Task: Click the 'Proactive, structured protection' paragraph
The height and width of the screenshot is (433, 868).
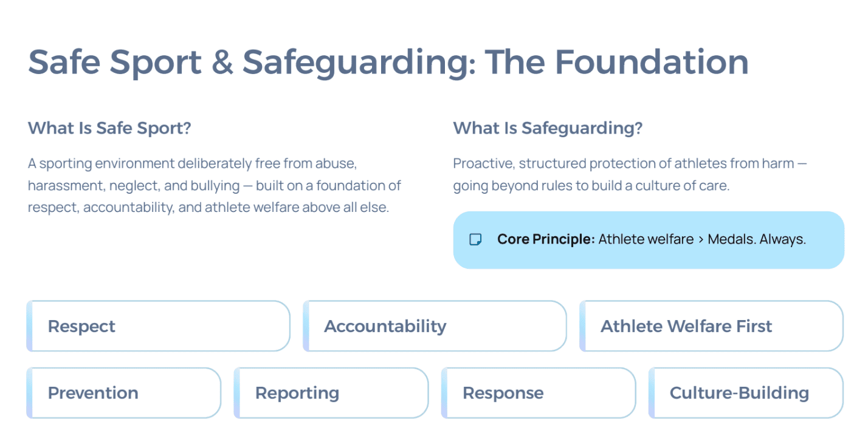Action: [x=630, y=174]
